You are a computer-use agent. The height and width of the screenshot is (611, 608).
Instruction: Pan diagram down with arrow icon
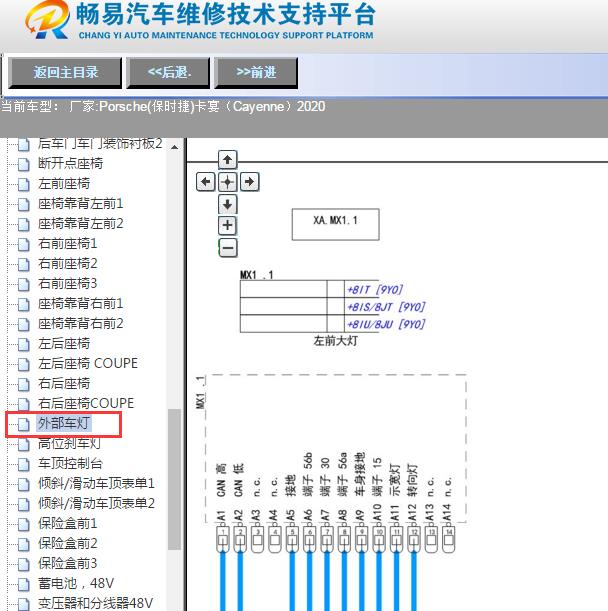point(228,204)
